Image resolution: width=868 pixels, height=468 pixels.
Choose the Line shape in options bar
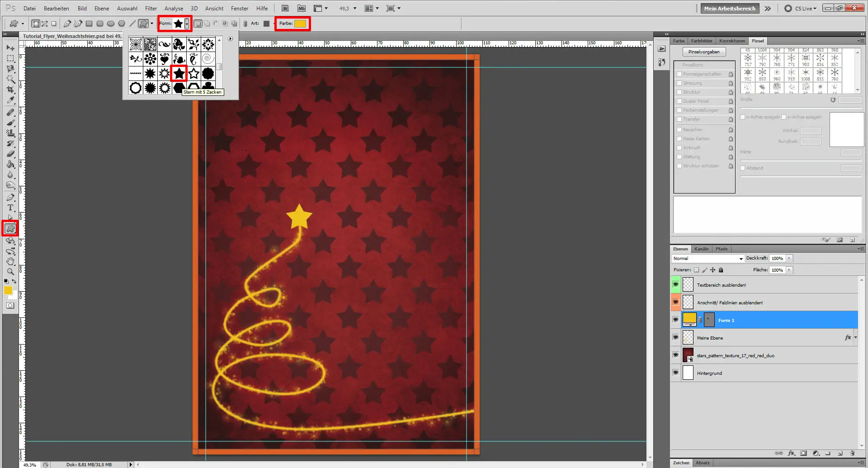coord(132,24)
